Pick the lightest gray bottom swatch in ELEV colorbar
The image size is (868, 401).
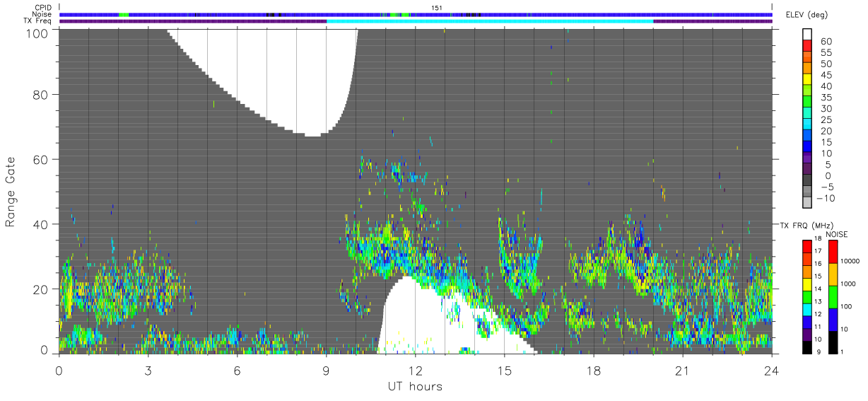808,203
